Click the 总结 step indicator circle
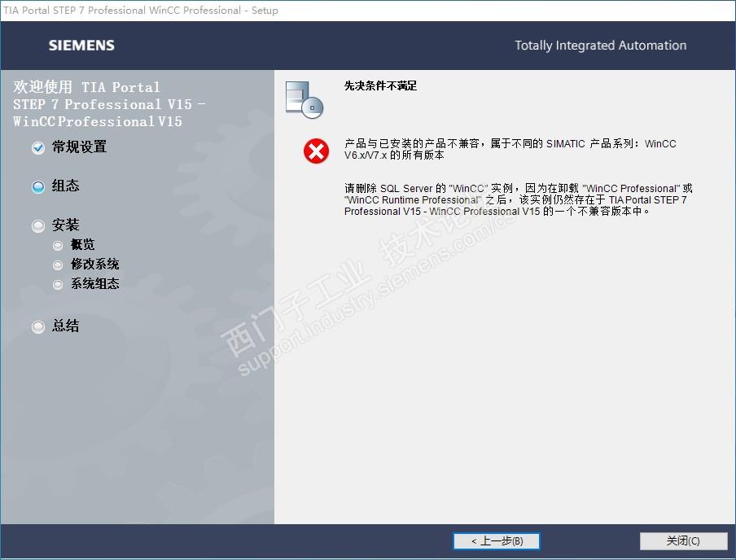 coord(38,326)
